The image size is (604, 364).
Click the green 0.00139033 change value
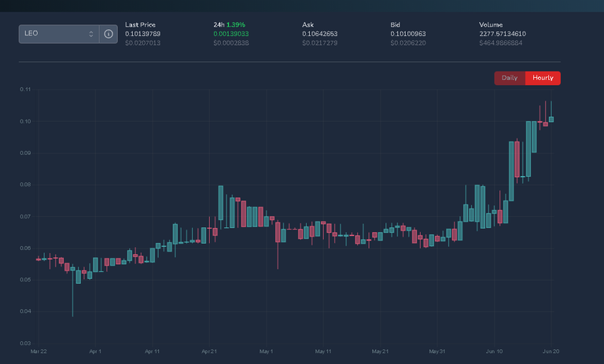coord(231,34)
